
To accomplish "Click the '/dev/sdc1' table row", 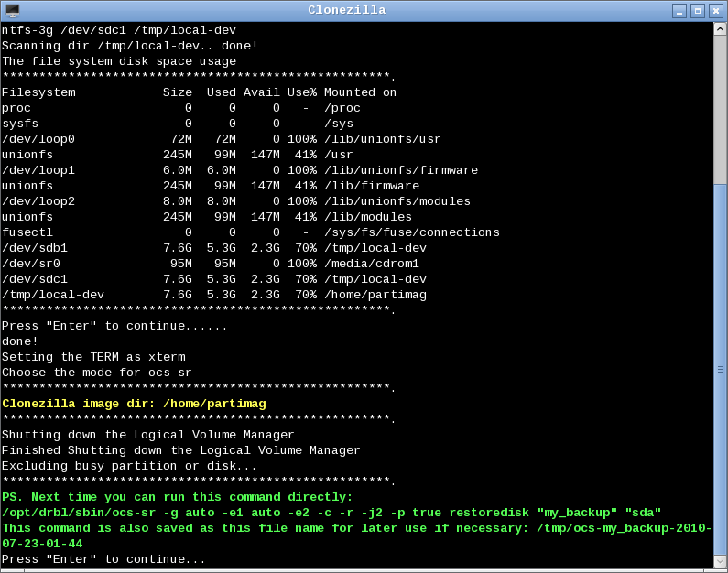I will click(214, 279).
